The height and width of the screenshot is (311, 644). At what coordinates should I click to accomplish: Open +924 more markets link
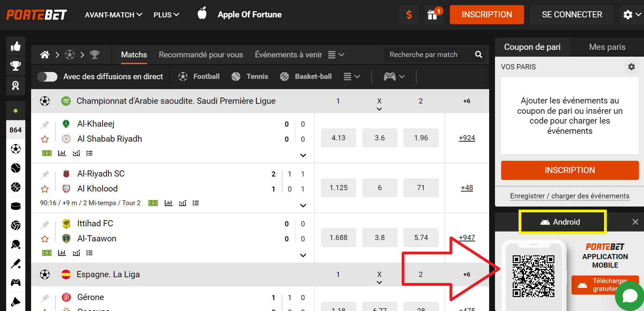click(467, 138)
